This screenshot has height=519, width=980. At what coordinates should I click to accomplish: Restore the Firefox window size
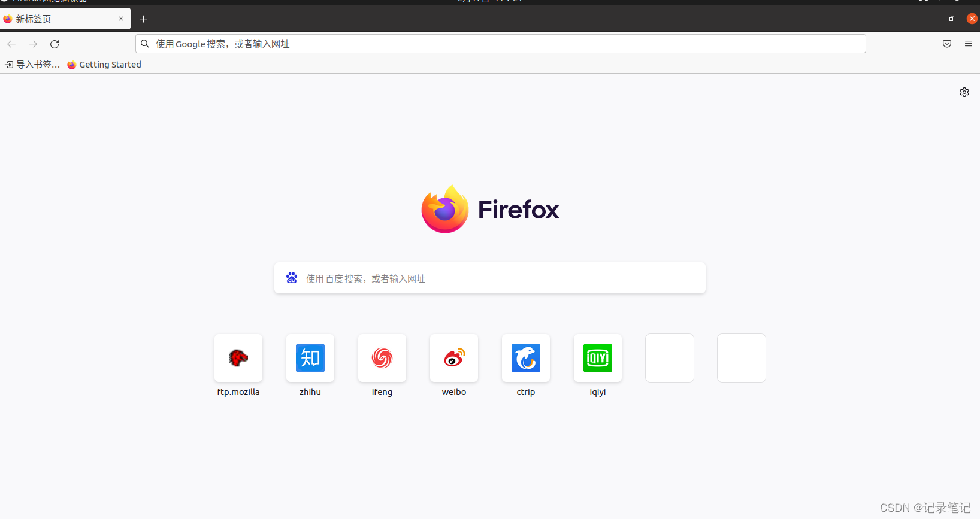[951, 19]
